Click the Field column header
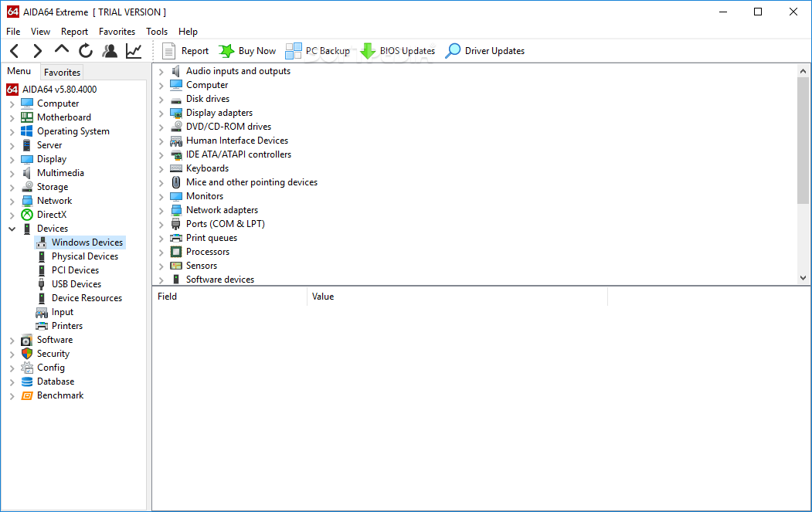The width and height of the screenshot is (812, 512). [x=229, y=297]
